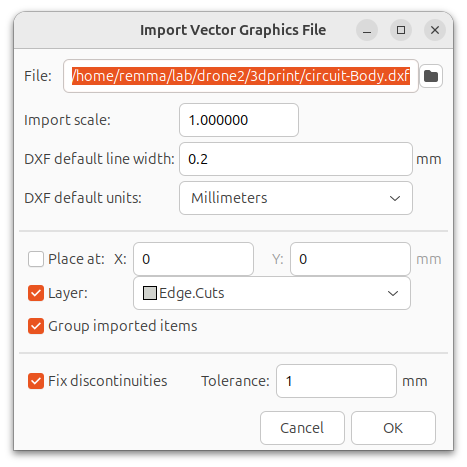The width and height of the screenshot is (467, 467).
Task: Click the Import scale field
Action: (239, 120)
